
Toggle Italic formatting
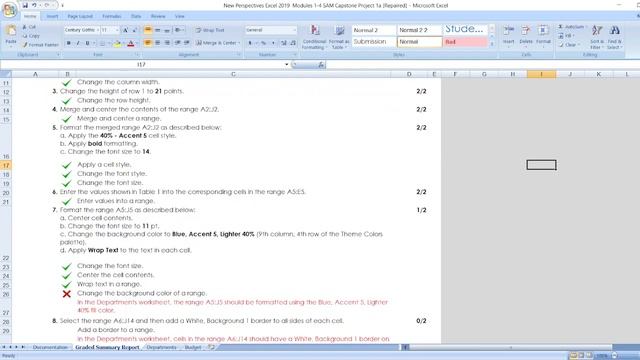[78, 43]
